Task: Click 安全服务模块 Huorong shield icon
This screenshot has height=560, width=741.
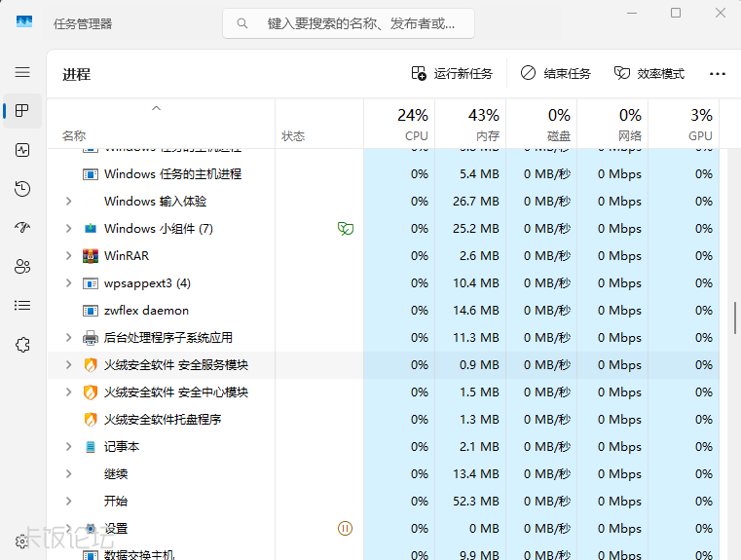Action: [x=91, y=365]
